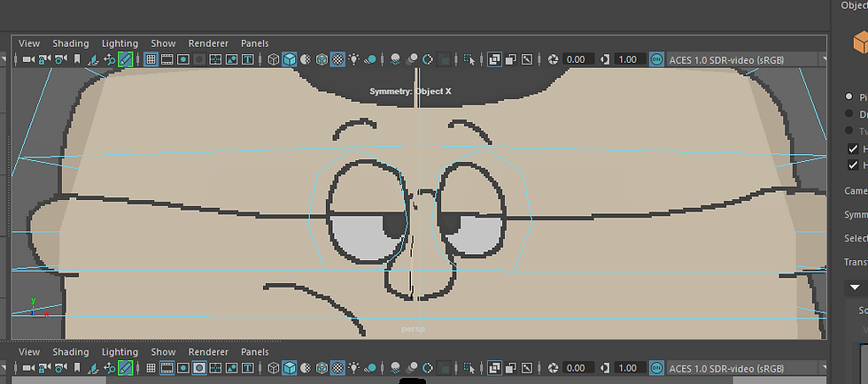868x384 pixels.
Task: Uncheck upper 'H' checkbox in right panel
Action: tap(853, 149)
